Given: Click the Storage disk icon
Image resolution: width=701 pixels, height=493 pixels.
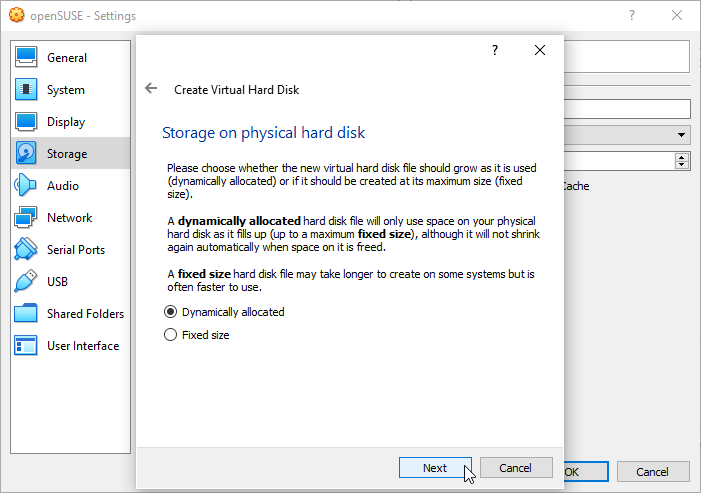Looking at the screenshot, I should [27, 154].
